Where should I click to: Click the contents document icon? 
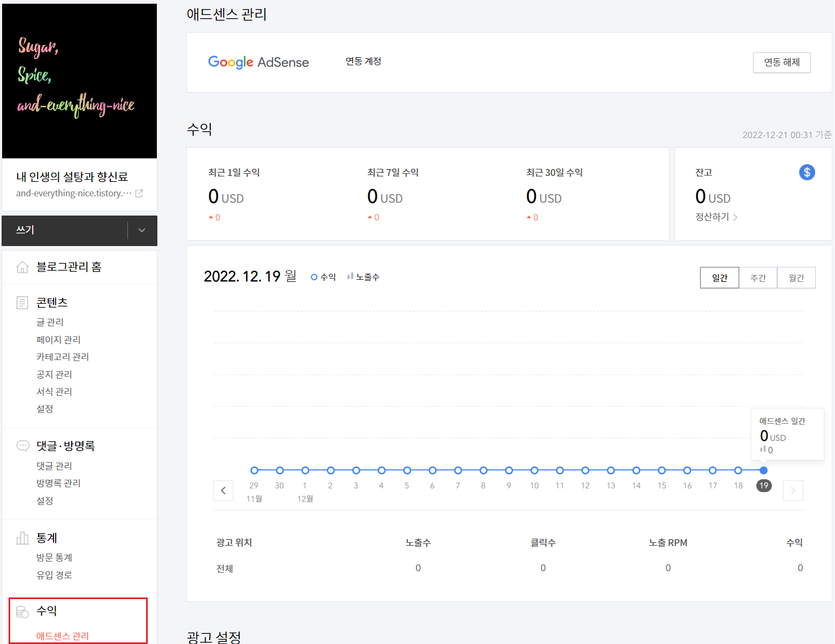[22, 303]
